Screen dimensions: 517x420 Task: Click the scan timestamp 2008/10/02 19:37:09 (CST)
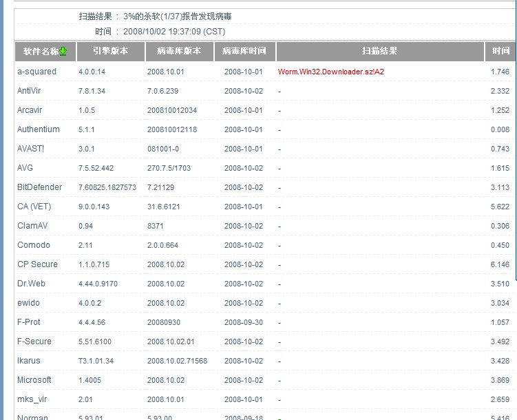click(x=174, y=32)
